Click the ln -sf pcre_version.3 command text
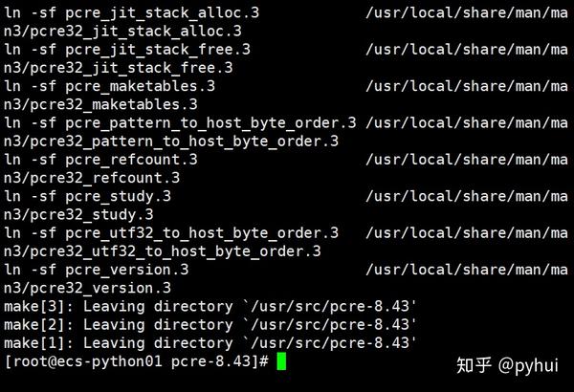This screenshot has width=574, height=392. coord(97,270)
